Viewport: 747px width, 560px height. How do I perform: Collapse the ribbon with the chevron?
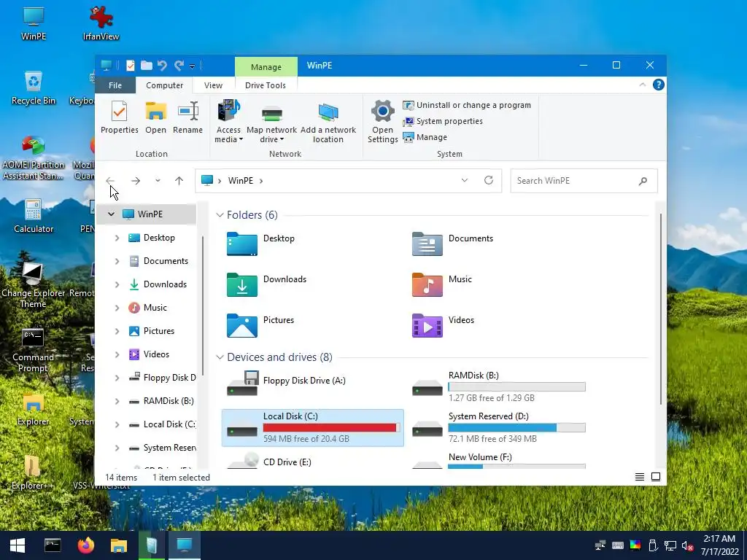pos(642,85)
